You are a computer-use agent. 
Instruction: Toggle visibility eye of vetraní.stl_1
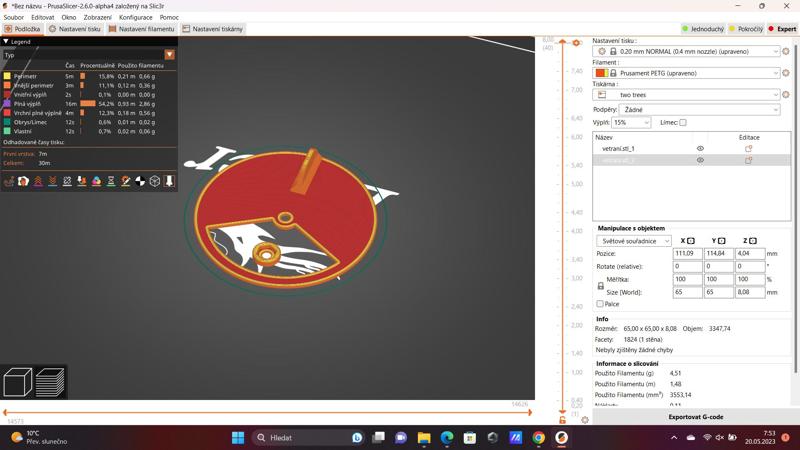pyautogui.click(x=700, y=148)
